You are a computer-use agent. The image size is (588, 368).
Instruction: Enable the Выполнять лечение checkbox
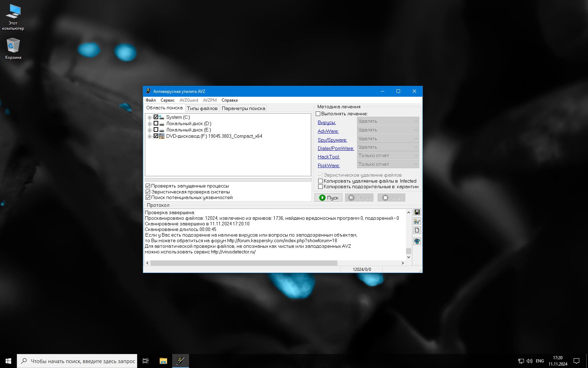click(x=318, y=114)
